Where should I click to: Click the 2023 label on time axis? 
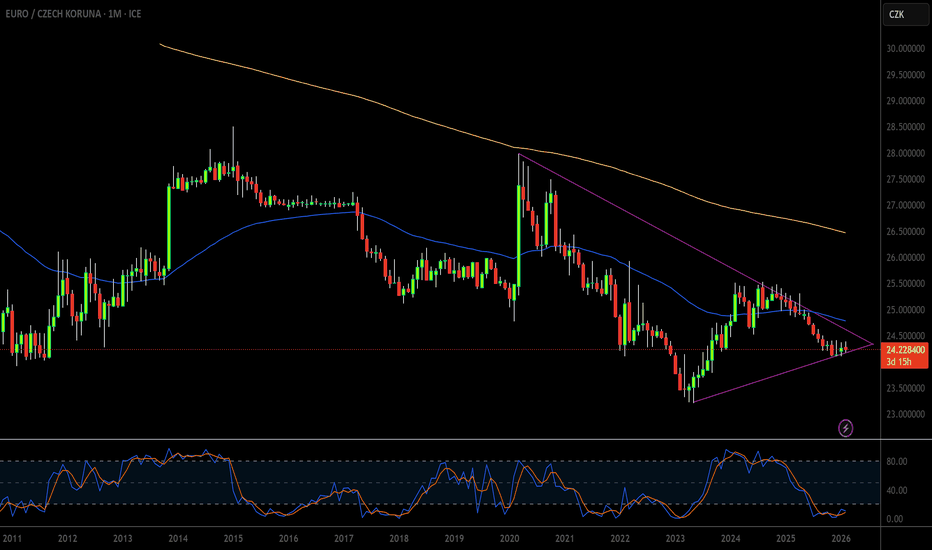(675, 539)
